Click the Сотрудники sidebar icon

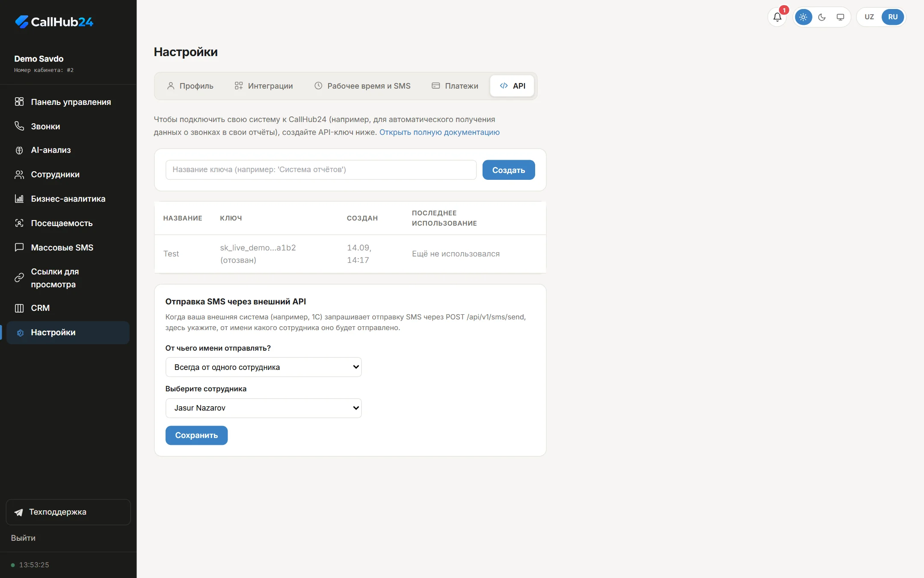(x=19, y=175)
